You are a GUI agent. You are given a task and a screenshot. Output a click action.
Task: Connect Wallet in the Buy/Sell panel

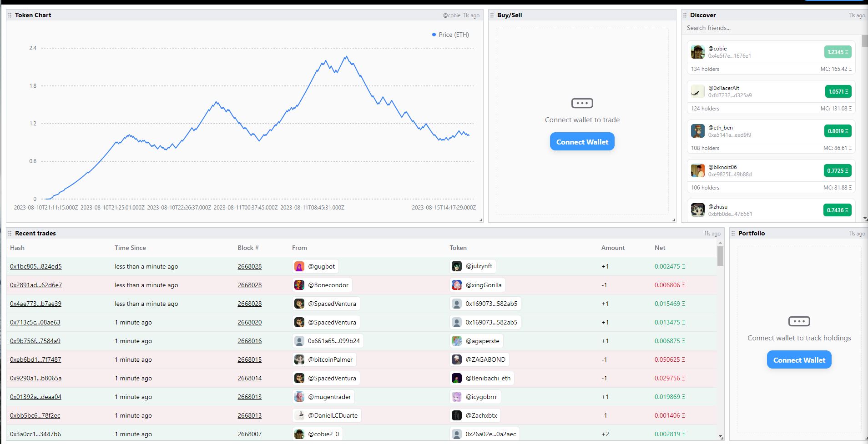(582, 142)
